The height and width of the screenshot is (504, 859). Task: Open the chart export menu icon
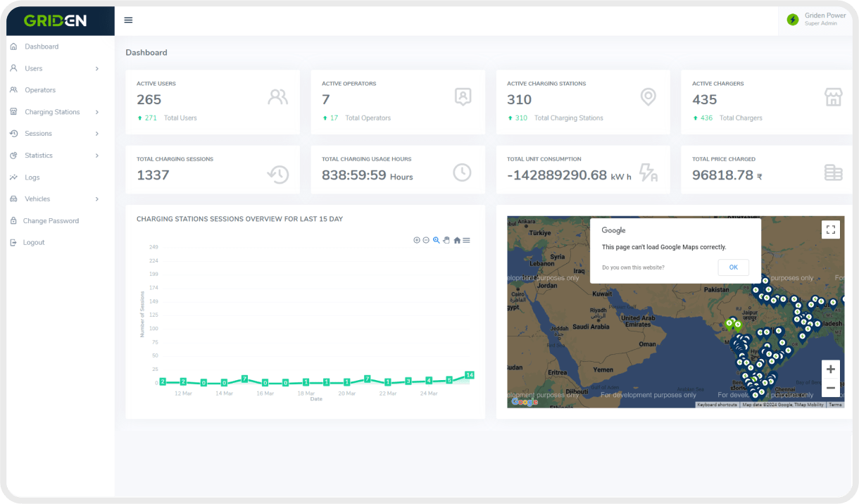tap(466, 240)
